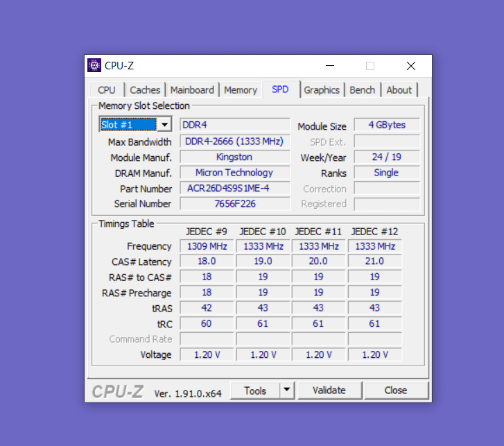
Task: Minimize the CPU-Z window
Action: (x=330, y=66)
